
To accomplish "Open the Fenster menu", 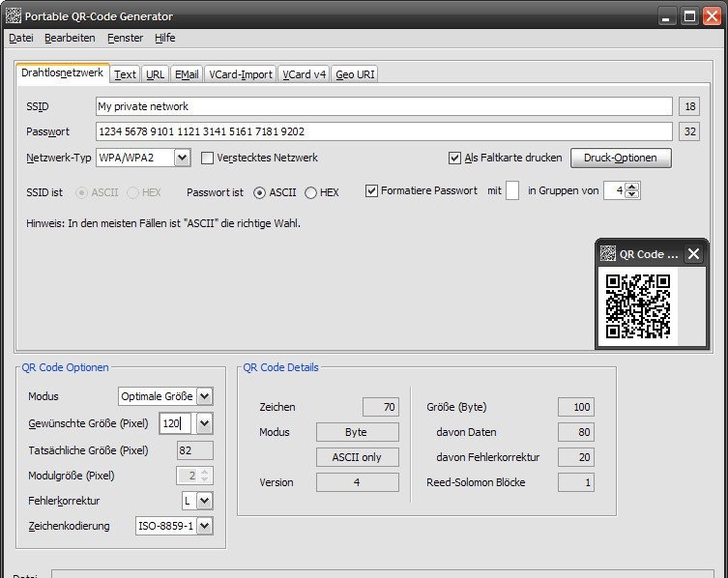I will click(125, 38).
